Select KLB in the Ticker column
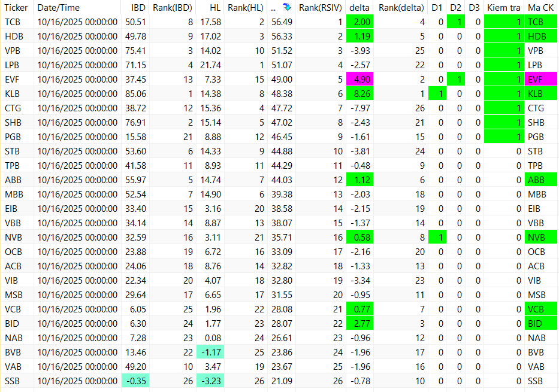Image resolution: width=559 pixels, height=392 pixels. [x=12, y=93]
